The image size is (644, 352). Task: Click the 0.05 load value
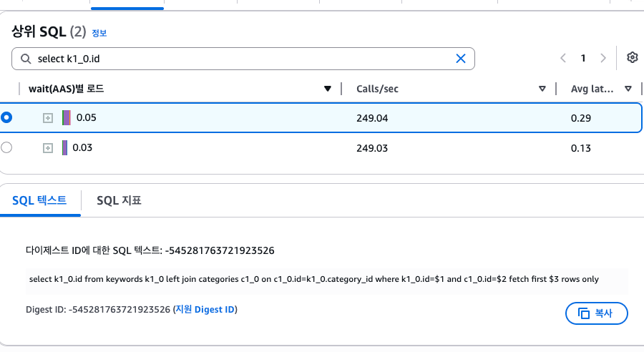pos(87,118)
